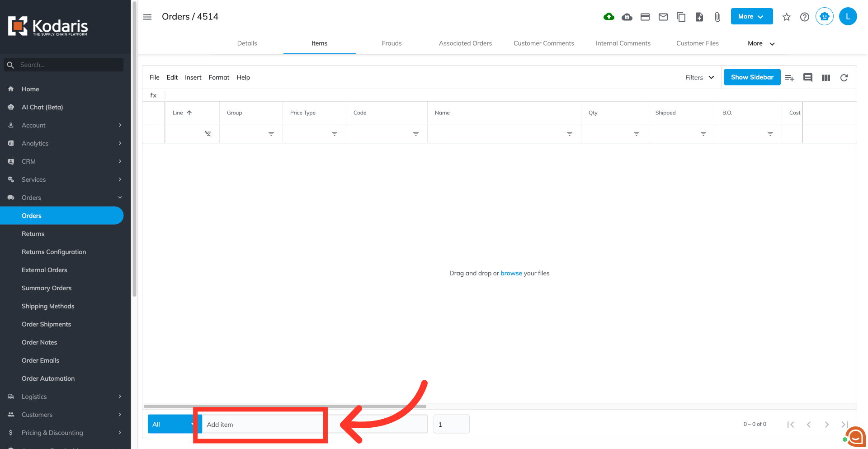This screenshot has height=449, width=868.
Task: Open the Associated Orders tab
Action: point(465,43)
